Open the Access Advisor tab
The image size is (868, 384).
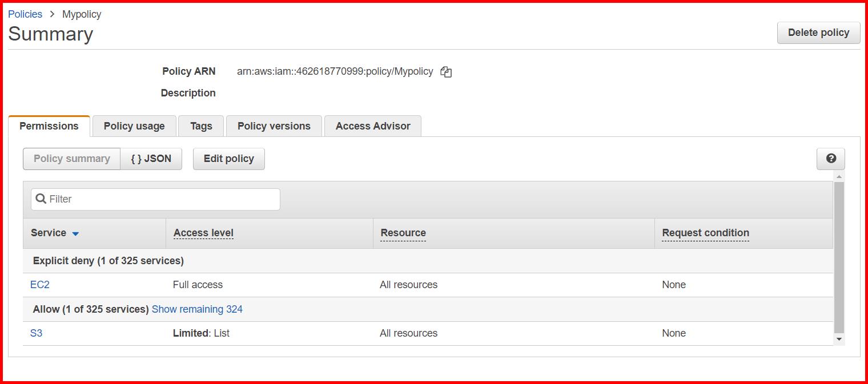click(372, 126)
